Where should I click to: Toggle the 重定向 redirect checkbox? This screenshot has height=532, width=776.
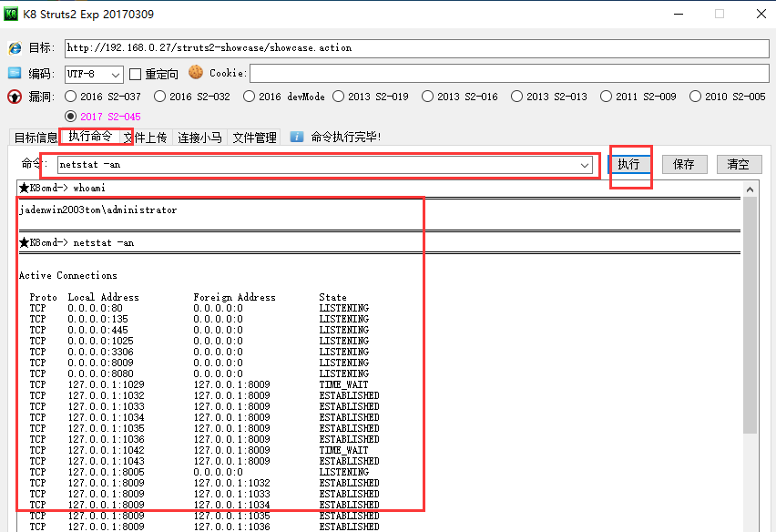tap(135, 74)
